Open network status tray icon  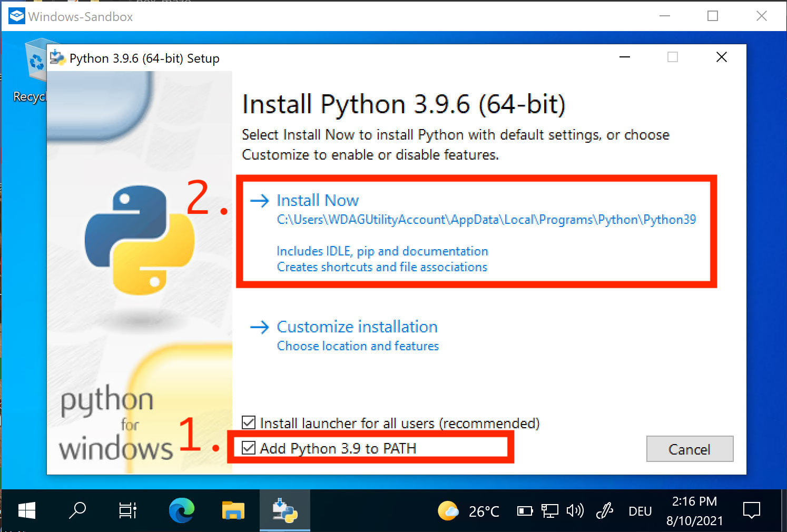(549, 511)
